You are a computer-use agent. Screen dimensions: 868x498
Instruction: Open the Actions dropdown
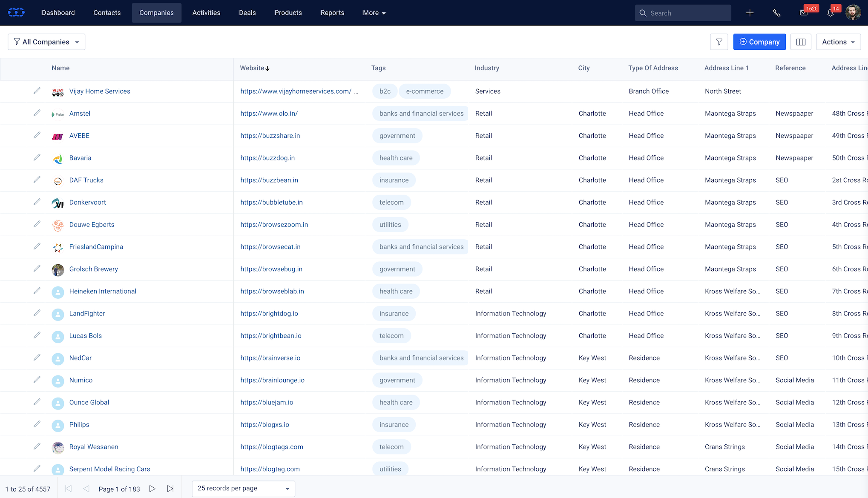pyautogui.click(x=837, y=42)
